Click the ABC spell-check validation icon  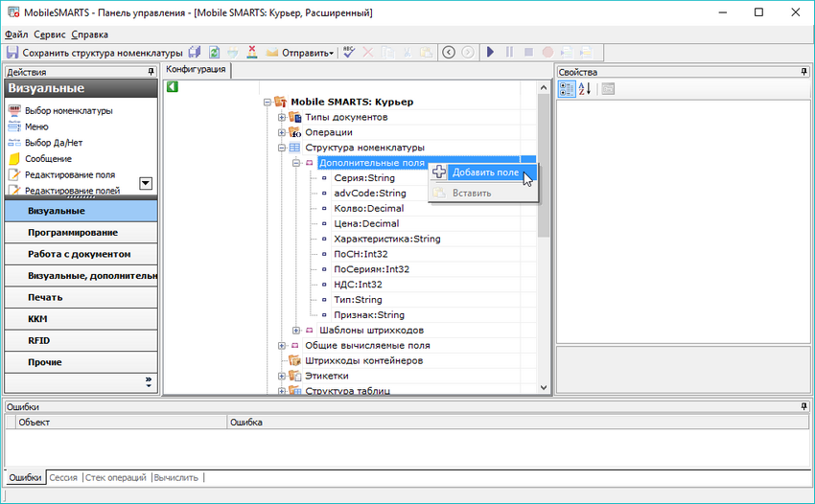click(349, 53)
